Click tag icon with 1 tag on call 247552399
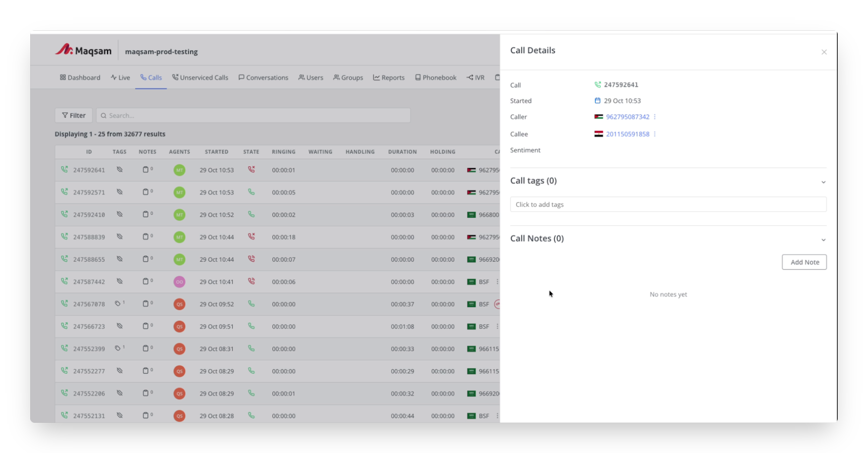Screen dimensions: 868x453 [x=118, y=348]
